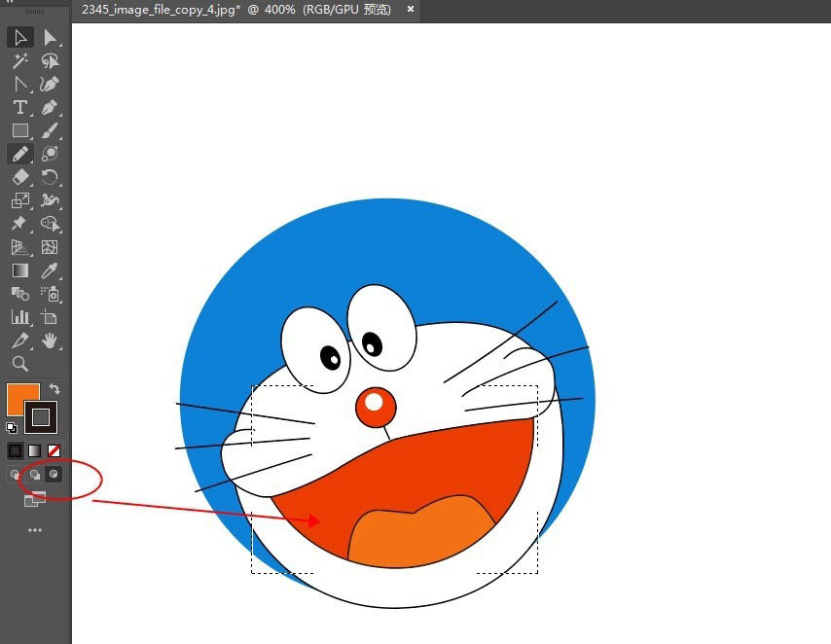Select the Column Graph tool
Screen dimensions: 831x644
click(20, 317)
